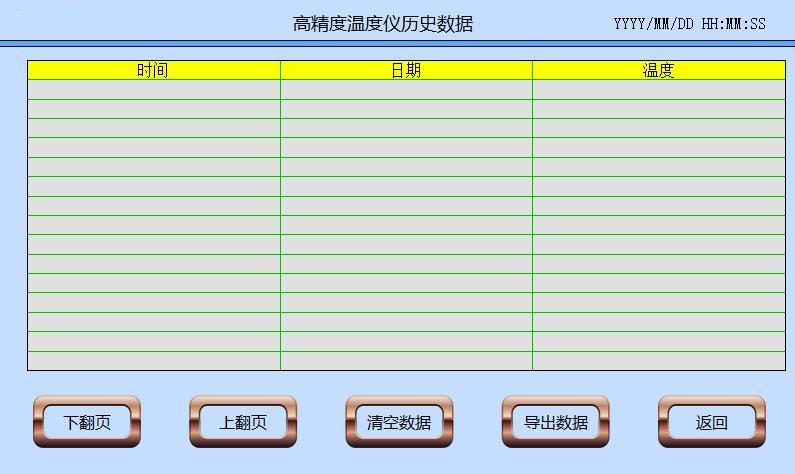Screen dimensions: 795x474
Task: Click the 清空数据 (clear data) button
Action: click(x=399, y=422)
